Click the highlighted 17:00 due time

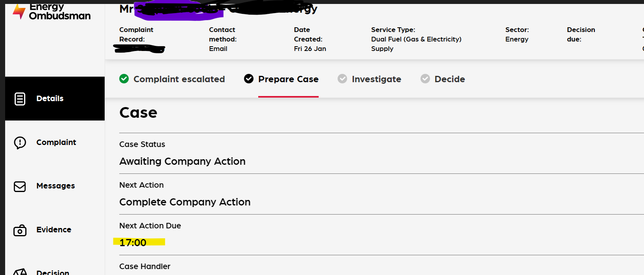click(x=133, y=243)
